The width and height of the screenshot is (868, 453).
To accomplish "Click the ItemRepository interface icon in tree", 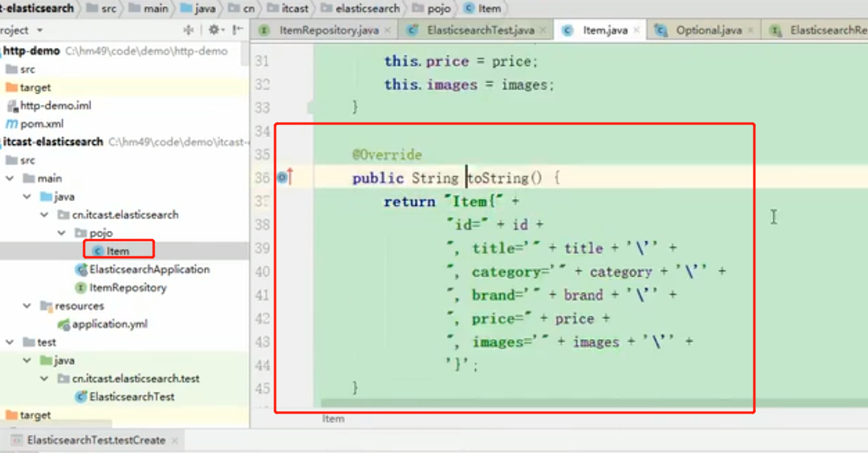I will click(81, 288).
